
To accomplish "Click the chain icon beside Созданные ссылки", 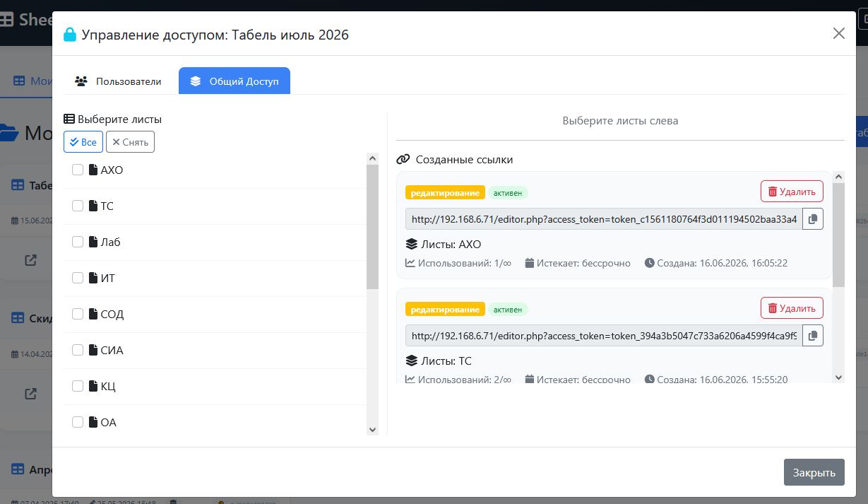I will (x=403, y=160).
